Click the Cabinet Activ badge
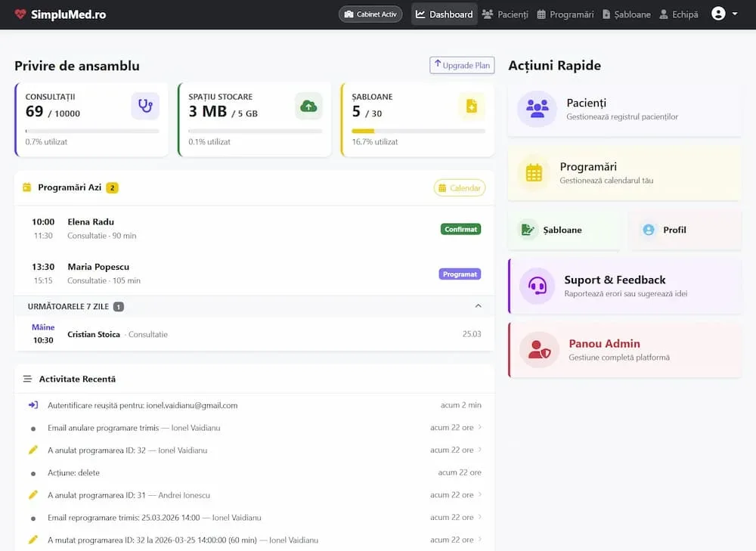The image size is (756, 551). click(x=370, y=14)
